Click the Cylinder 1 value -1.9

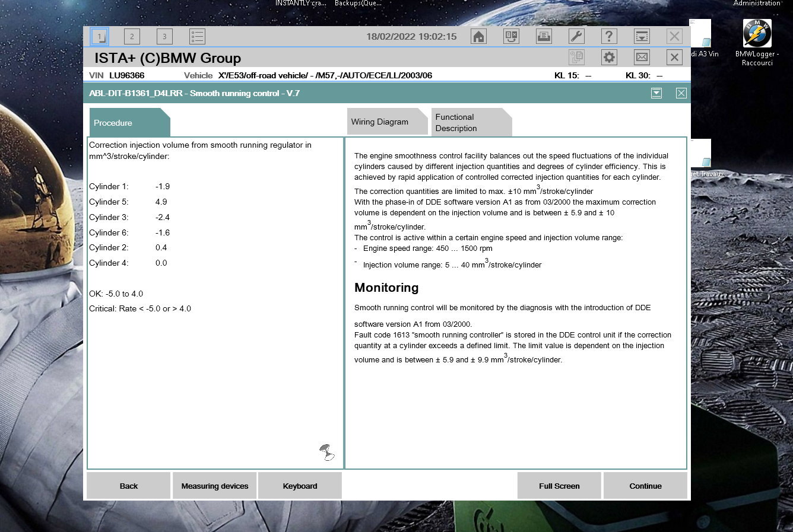[x=163, y=186]
